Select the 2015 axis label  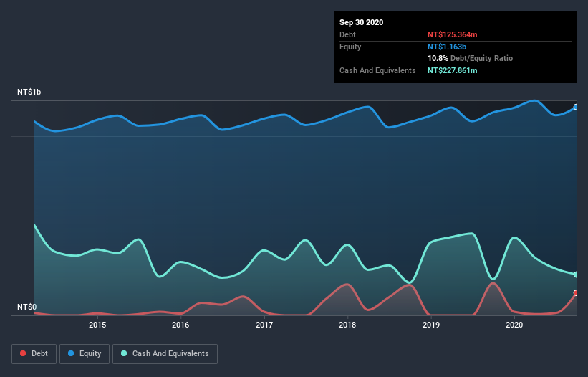[97, 325]
